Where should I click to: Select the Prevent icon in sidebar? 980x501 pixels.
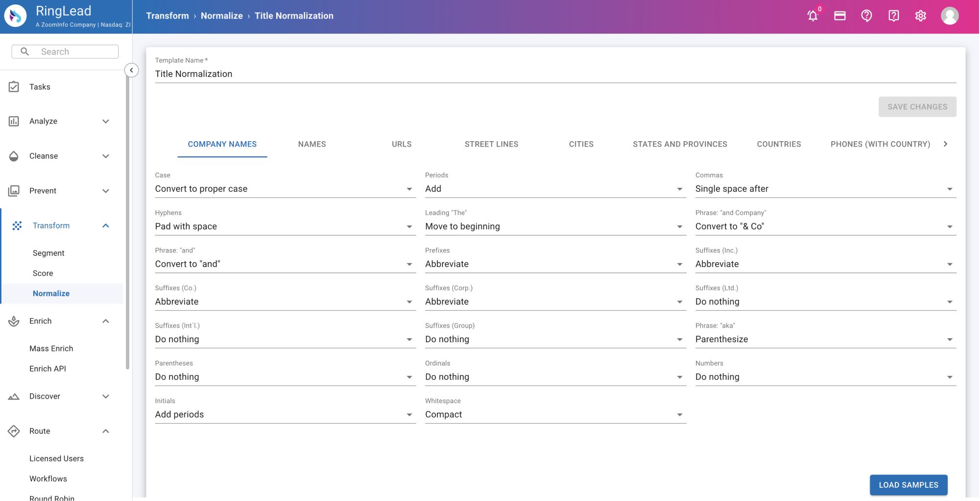click(x=14, y=191)
